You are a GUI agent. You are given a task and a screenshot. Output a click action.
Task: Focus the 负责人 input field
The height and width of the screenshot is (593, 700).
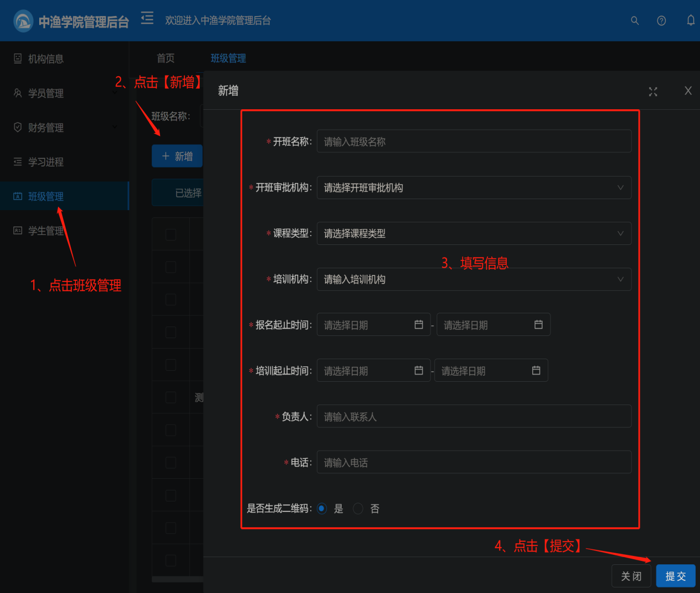click(x=474, y=416)
